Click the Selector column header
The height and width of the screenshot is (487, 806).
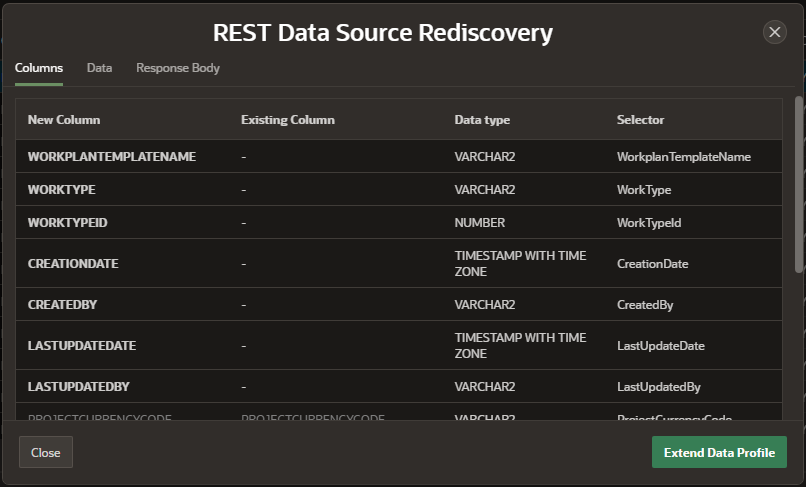[640, 119]
